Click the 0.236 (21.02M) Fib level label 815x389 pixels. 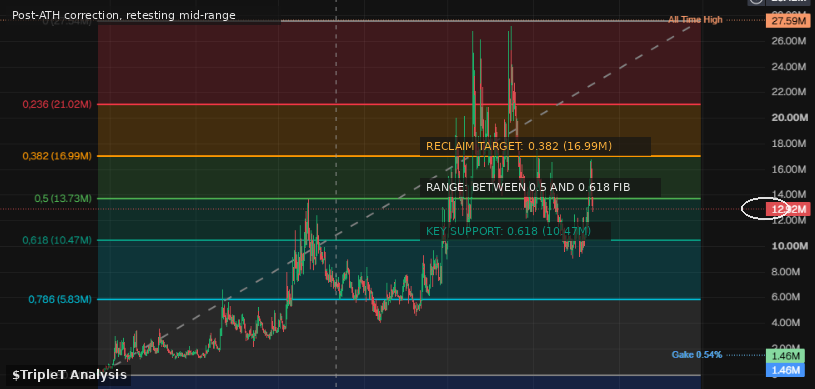tap(57, 105)
